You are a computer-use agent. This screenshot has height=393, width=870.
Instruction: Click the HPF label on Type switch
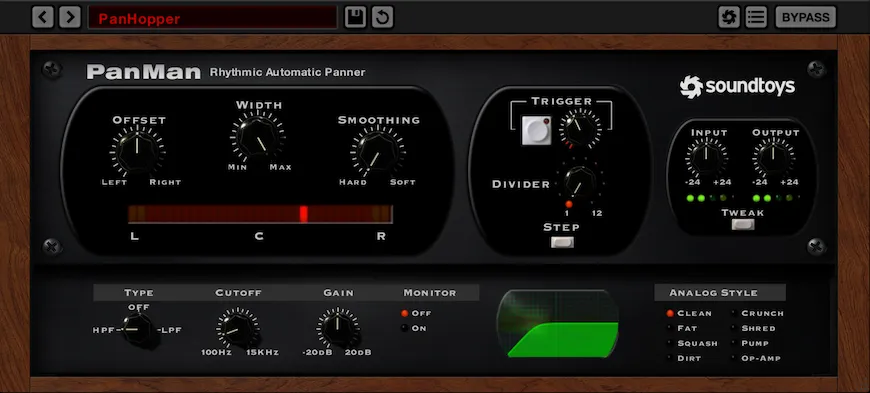pyautogui.click(x=103, y=330)
